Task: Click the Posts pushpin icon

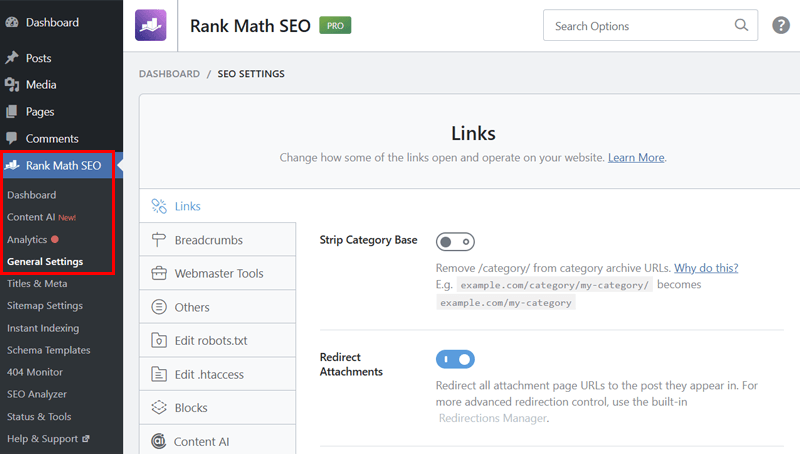Action: [12, 58]
